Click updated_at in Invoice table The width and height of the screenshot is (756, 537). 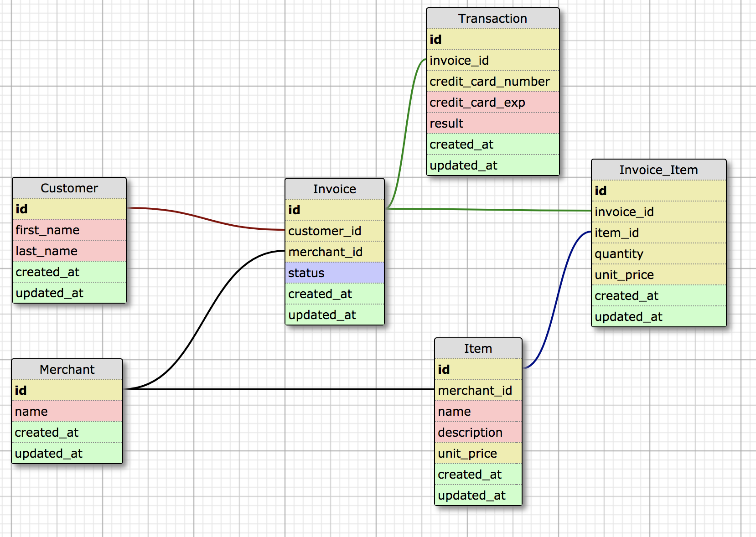coord(335,315)
